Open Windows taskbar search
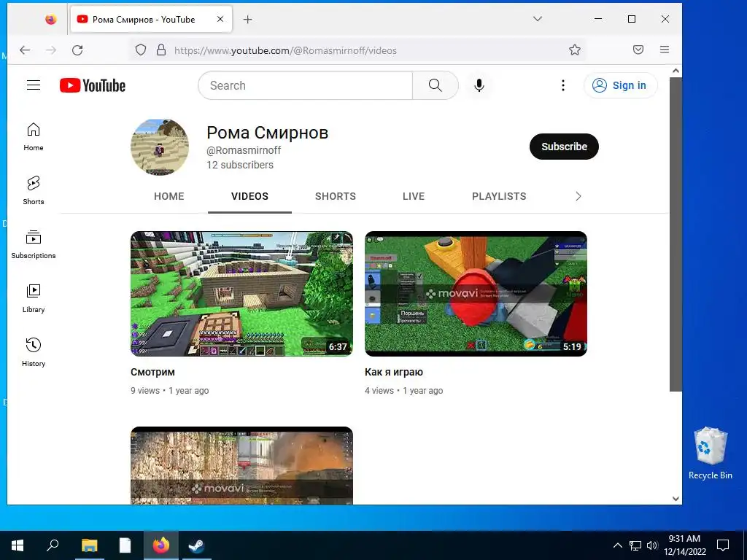The width and height of the screenshot is (747, 560). [53, 545]
